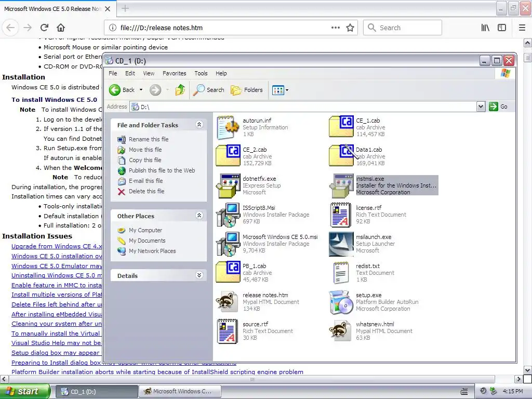The image size is (532, 399).
Task: Open Cleaning your system link in browser
Action: (57, 324)
